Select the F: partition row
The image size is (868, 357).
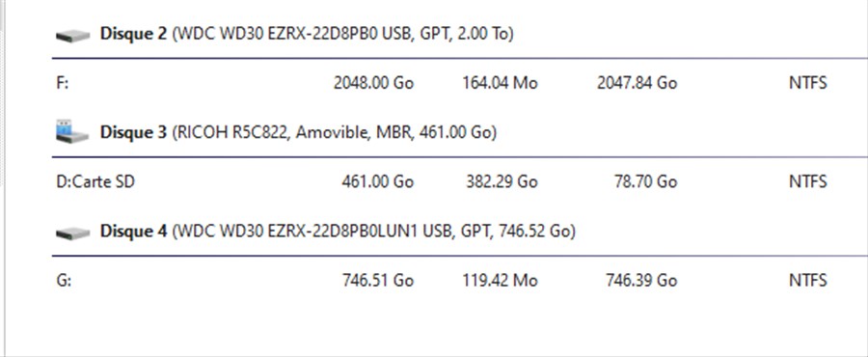tap(459, 83)
